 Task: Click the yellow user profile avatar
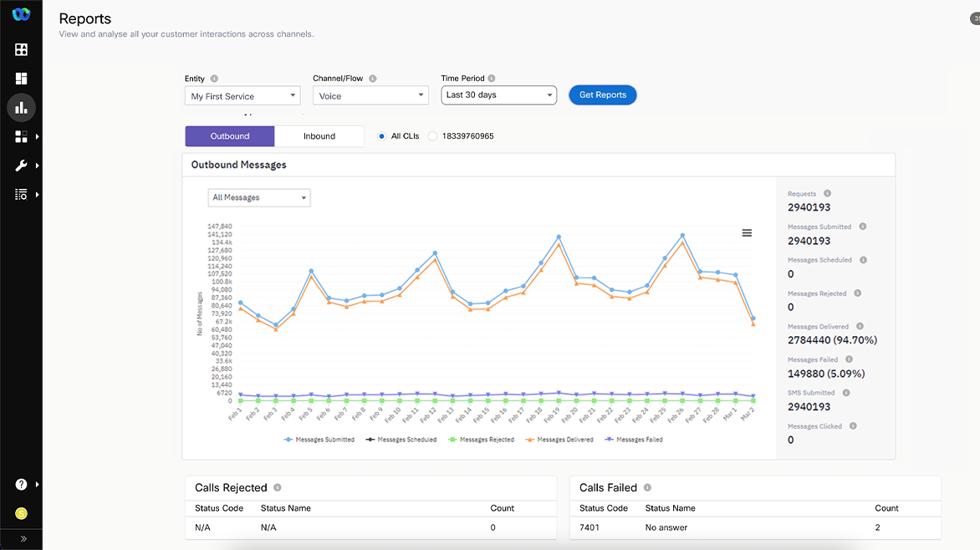(x=21, y=513)
